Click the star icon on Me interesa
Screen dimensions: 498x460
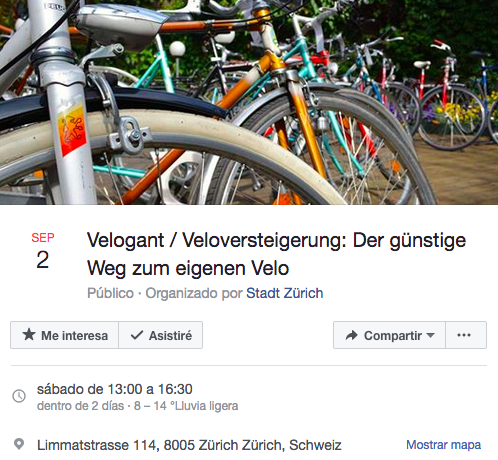tap(29, 335)
